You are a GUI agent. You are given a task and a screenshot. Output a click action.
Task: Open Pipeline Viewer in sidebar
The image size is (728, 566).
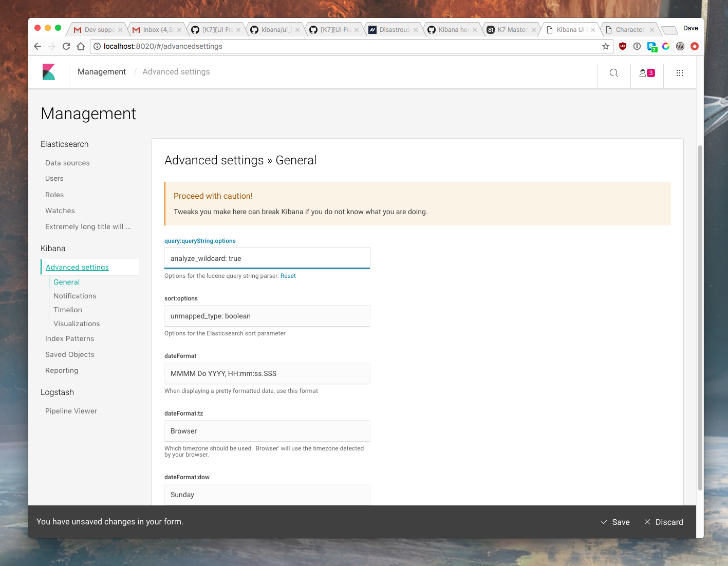(71, 411)
